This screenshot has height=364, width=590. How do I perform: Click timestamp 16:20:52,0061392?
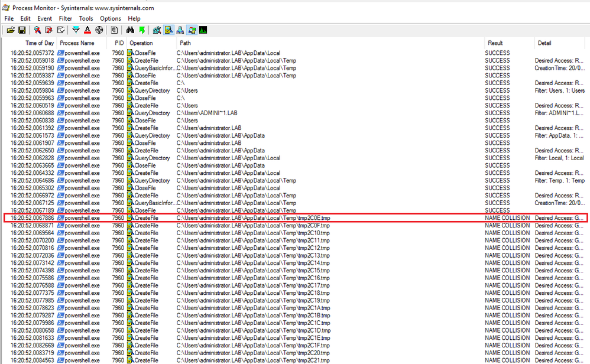(33, 128)
